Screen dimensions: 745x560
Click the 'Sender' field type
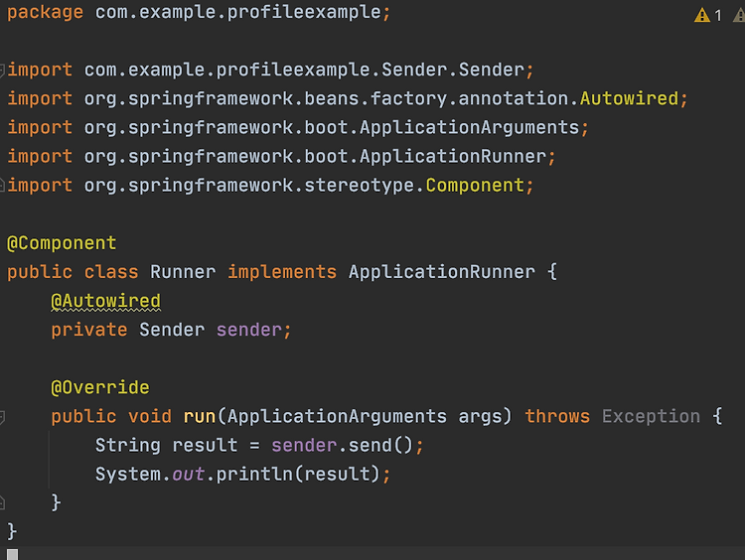pyautogui.click(x=172, y=330)
